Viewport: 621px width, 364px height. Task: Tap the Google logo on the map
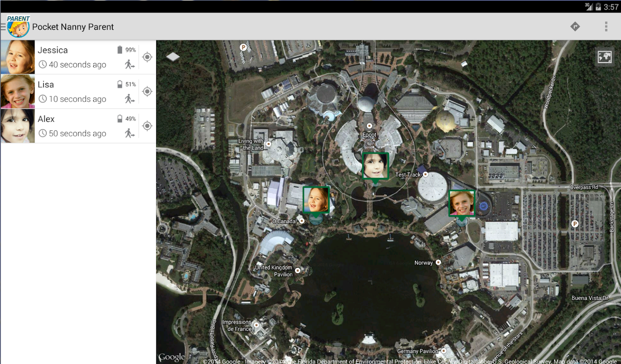172,357
